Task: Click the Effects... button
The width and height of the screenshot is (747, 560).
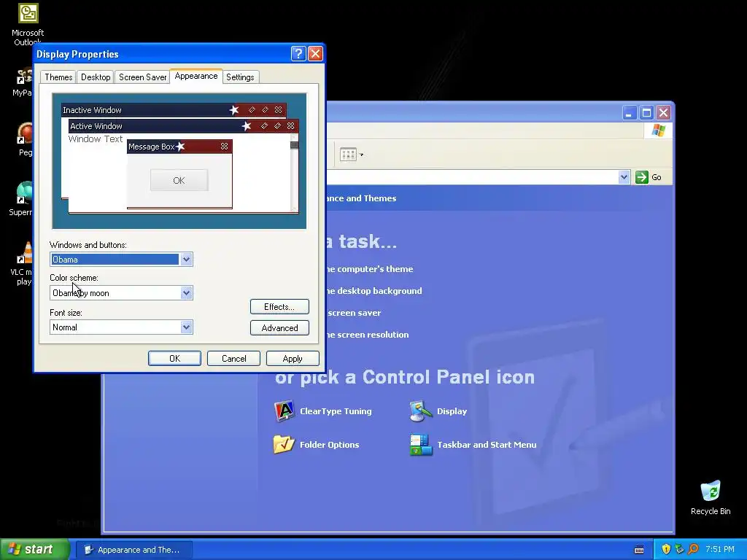Action: (279, 307)
